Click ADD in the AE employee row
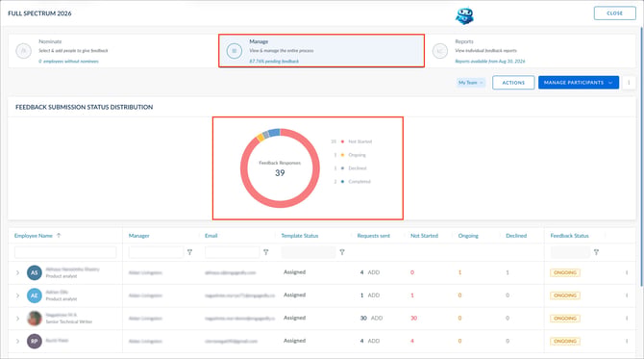 pos(374,295)
